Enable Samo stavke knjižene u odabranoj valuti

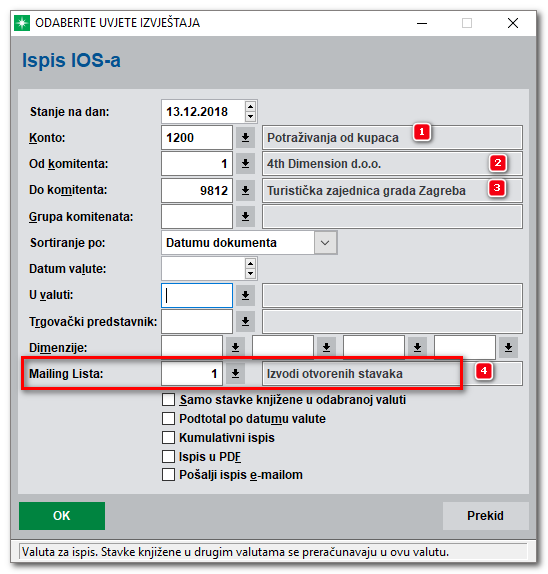tap(168, 399)
